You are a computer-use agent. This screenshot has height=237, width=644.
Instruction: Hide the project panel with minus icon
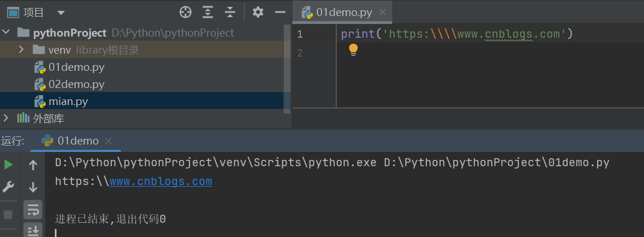pyautogui.click(x=280, y=12)
